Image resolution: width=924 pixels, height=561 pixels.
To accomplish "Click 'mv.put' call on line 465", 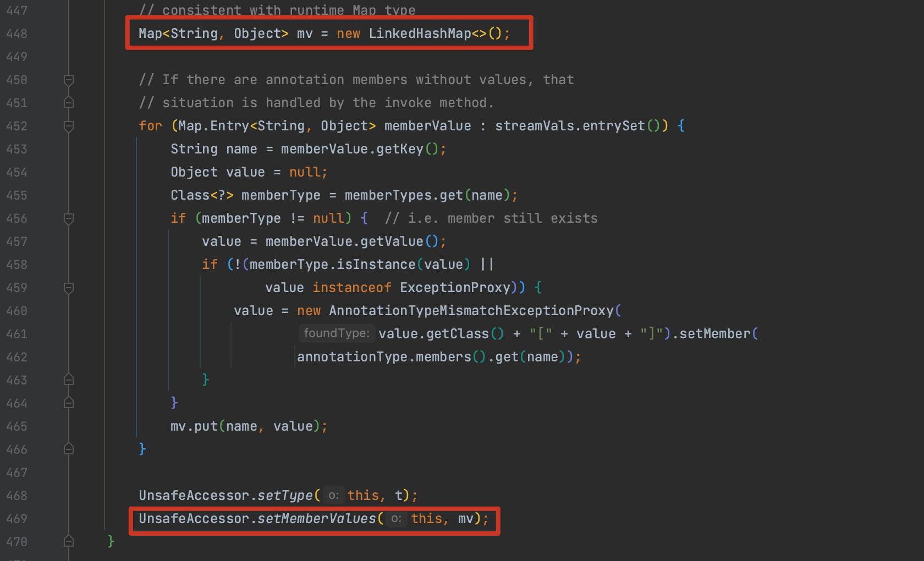I will 194,426.
